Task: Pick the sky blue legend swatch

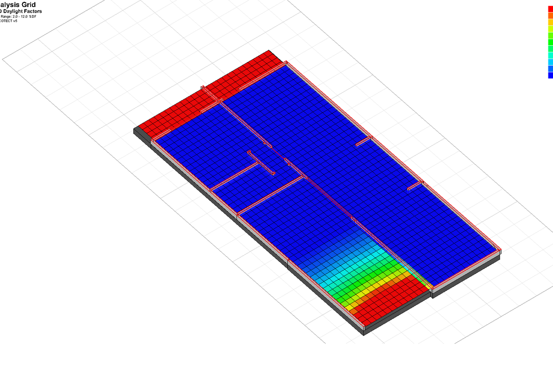Action: click(x=550, y=62)
